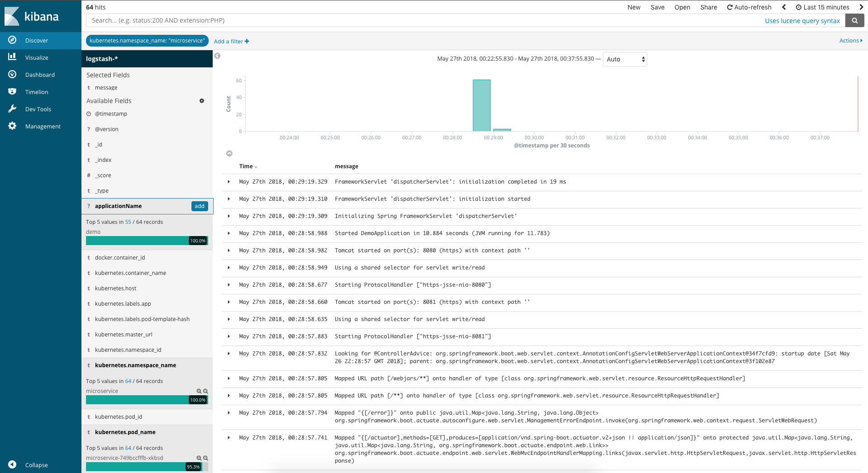Click the Dev Tools wrench icon

pos(12,109)
